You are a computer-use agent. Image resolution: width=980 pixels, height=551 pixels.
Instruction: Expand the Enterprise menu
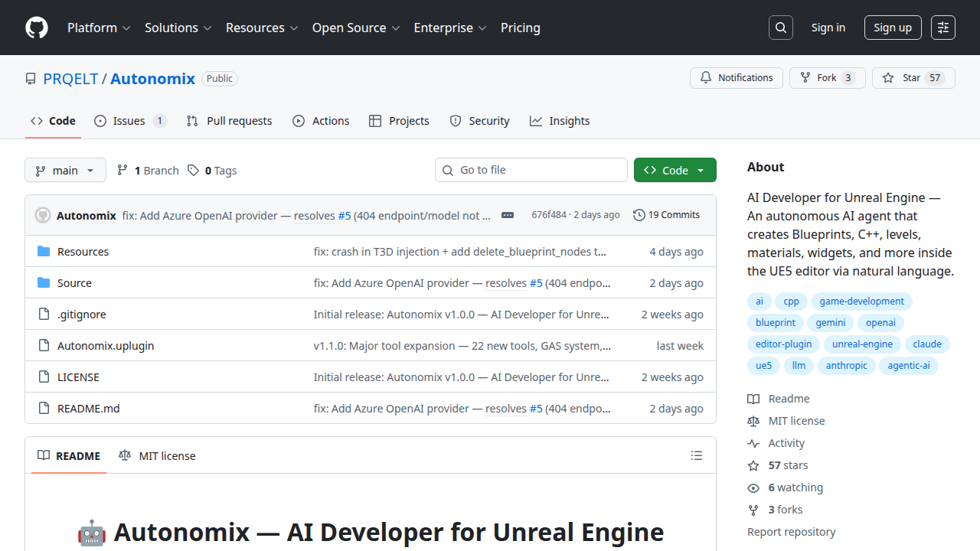click(x=450, y=28)
